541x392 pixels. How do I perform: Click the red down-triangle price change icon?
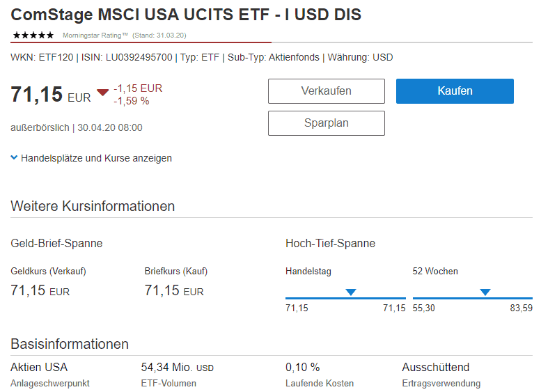pyautogui.click(x=103, y=93)
